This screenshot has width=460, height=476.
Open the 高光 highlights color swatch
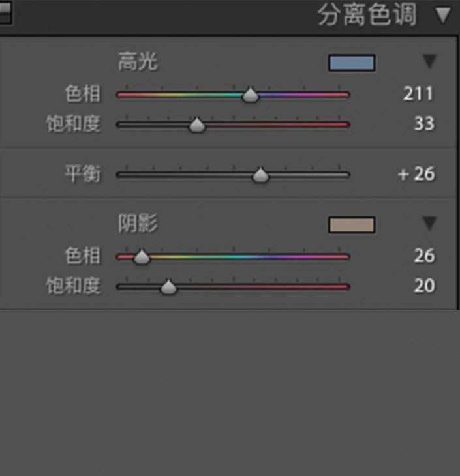352,63
